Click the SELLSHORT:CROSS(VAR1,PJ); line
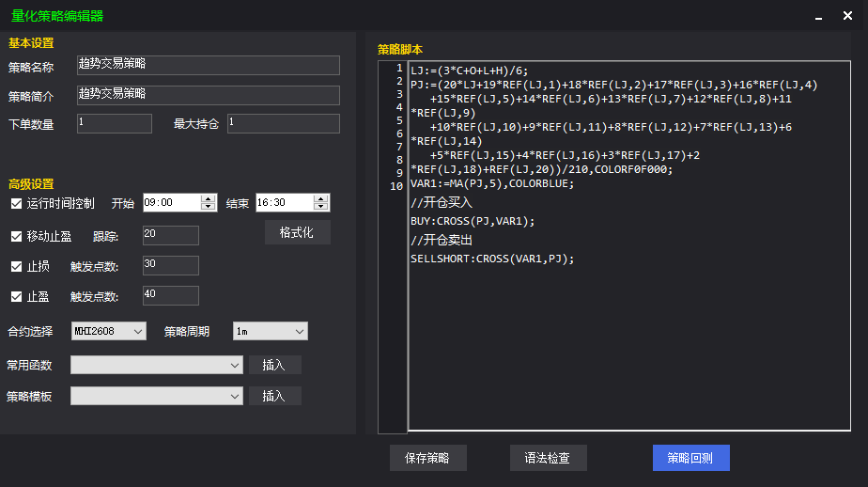The image size is (868, 487). click(492, 259)
